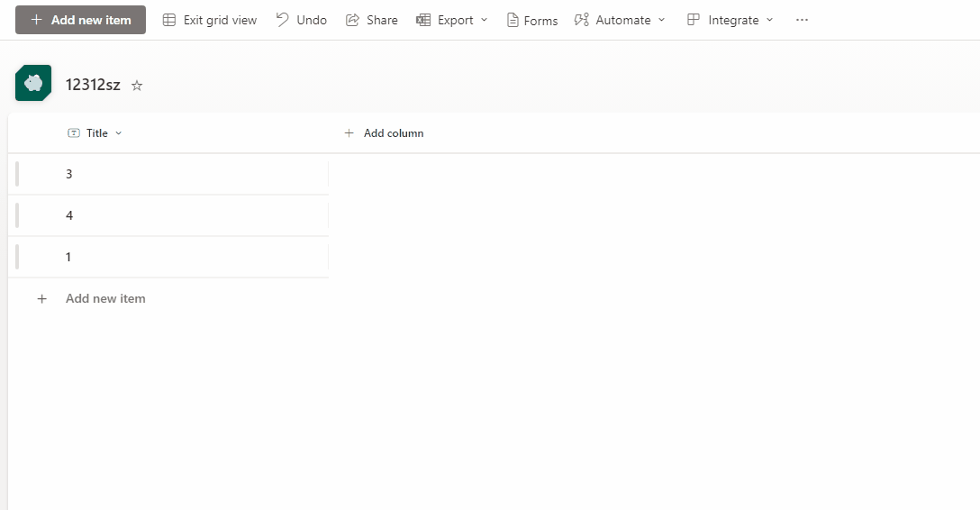
Task: Click the Integrate icon
Action: click(694, 20)
